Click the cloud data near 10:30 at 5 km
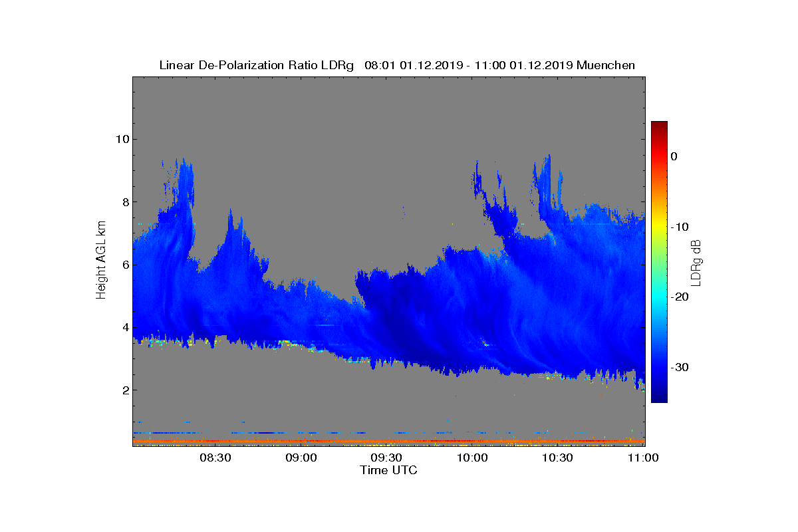This screenshot has height=532, width=798. coord(557,296)
